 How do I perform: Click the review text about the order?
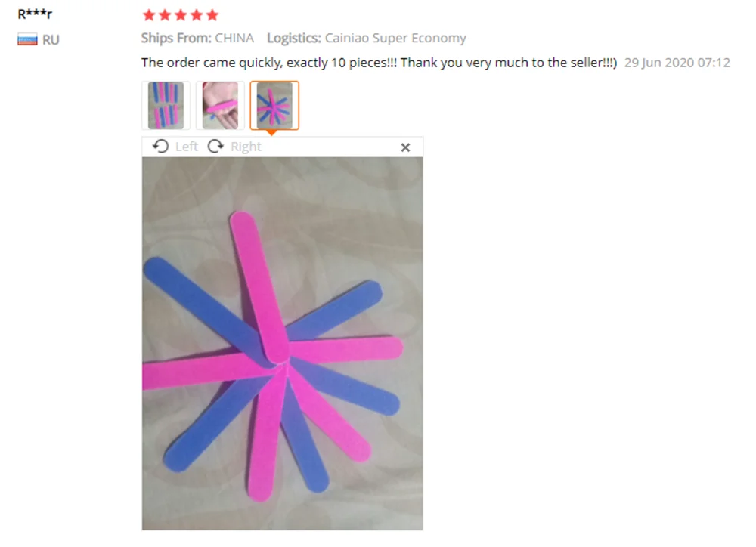pyautogui.click(x=379, y=63)
